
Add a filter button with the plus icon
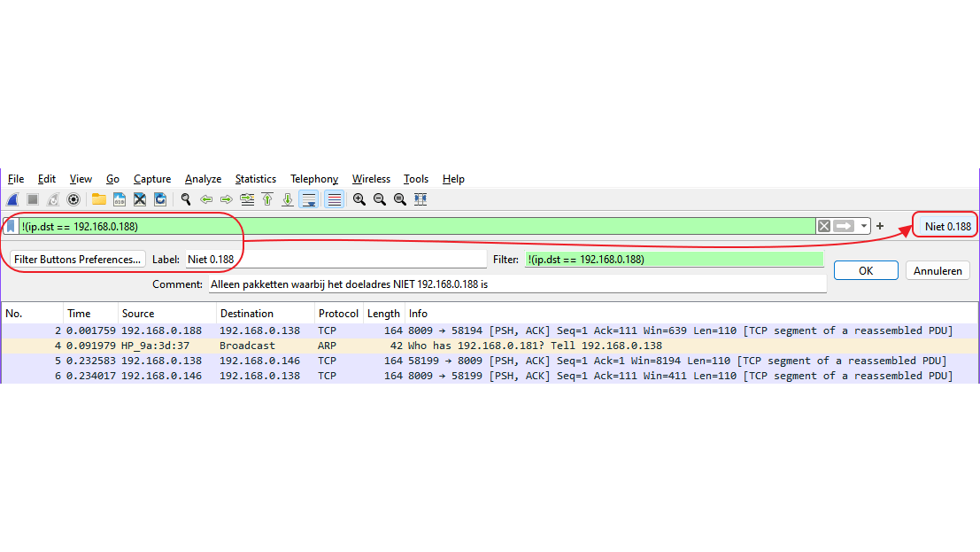pyautogui.click(x=880, y=227)
